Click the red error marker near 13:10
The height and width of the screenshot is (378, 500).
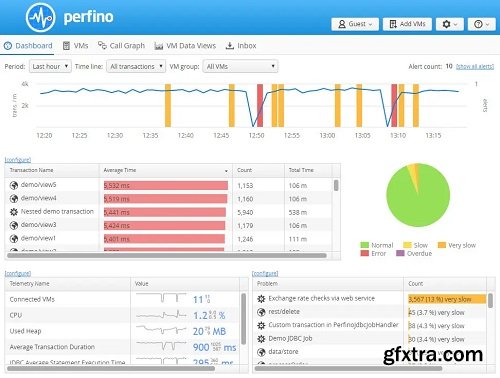[x=394, y=105]
